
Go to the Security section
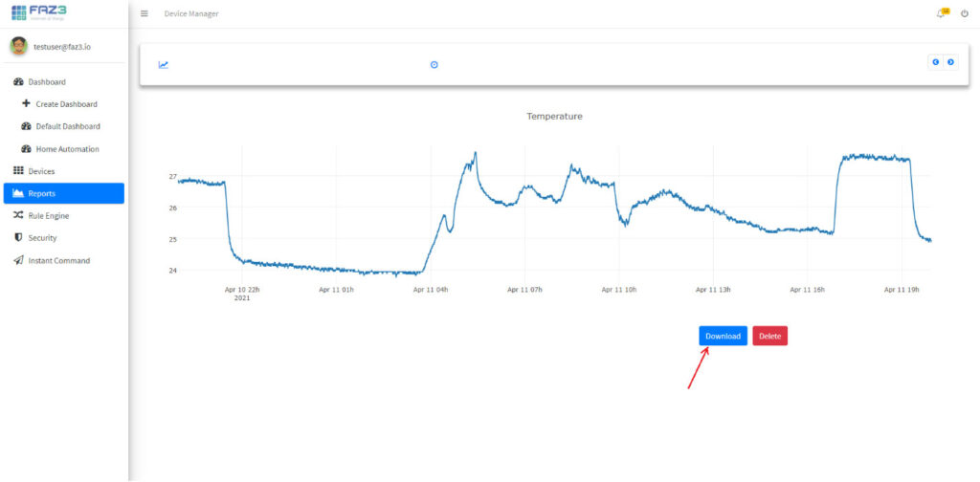[x=42, y=238]
